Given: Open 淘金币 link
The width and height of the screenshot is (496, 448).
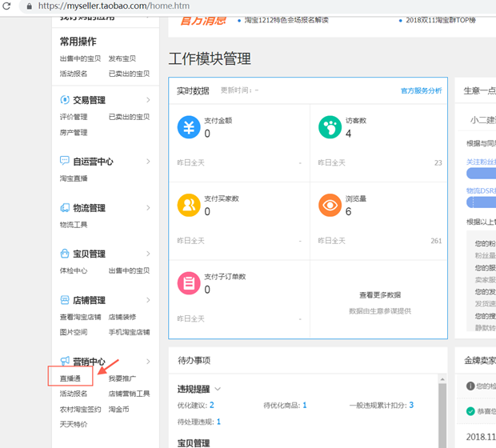Looking at the screenshot, I should 118,409.
